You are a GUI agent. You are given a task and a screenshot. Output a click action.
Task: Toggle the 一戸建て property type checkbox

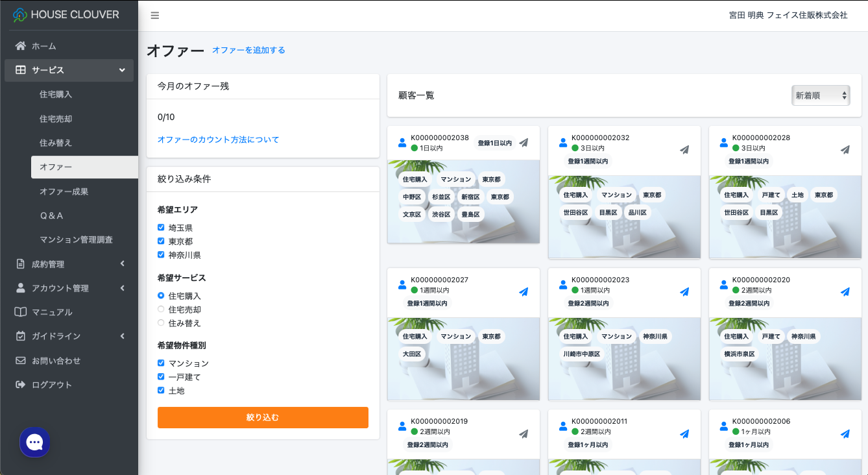(161, 377)
